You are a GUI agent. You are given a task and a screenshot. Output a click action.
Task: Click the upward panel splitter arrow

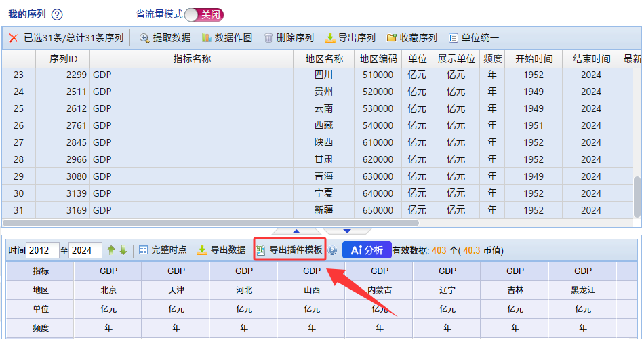[x=296, y=231]
